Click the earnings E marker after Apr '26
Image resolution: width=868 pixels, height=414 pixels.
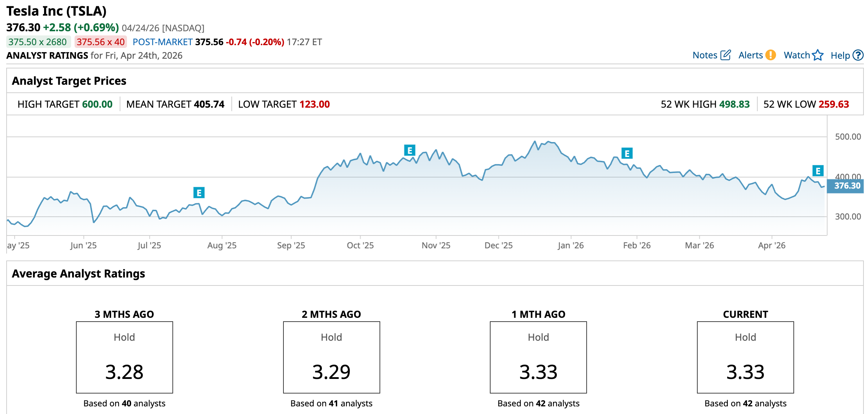(x=818, y=171)
